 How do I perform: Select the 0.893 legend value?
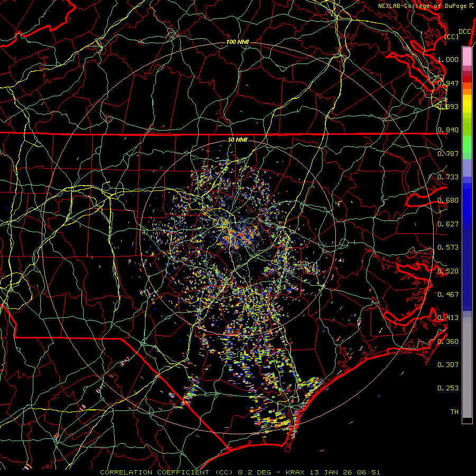448,106
